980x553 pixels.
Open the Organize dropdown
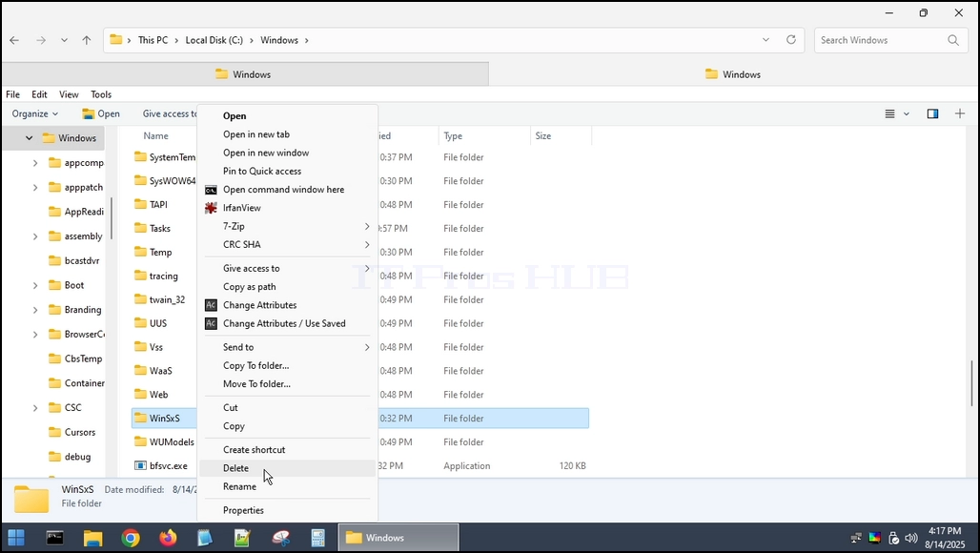coord(35,113)
